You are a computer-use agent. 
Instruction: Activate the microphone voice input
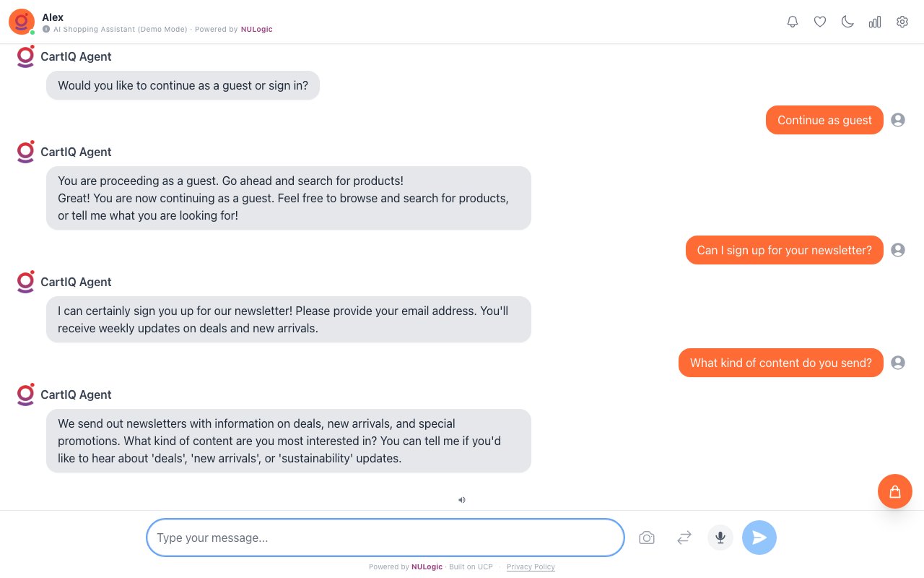[x=720, y=538]
